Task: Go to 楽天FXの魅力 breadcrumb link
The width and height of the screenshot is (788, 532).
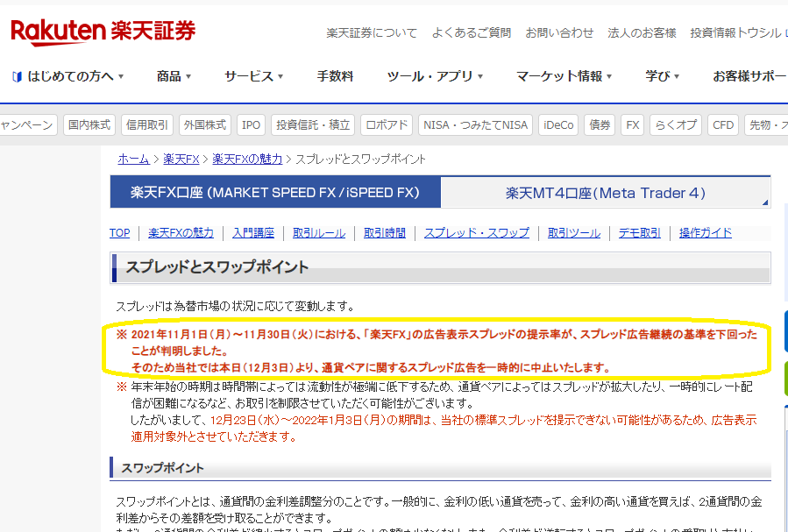Action: tap(247, 160)
